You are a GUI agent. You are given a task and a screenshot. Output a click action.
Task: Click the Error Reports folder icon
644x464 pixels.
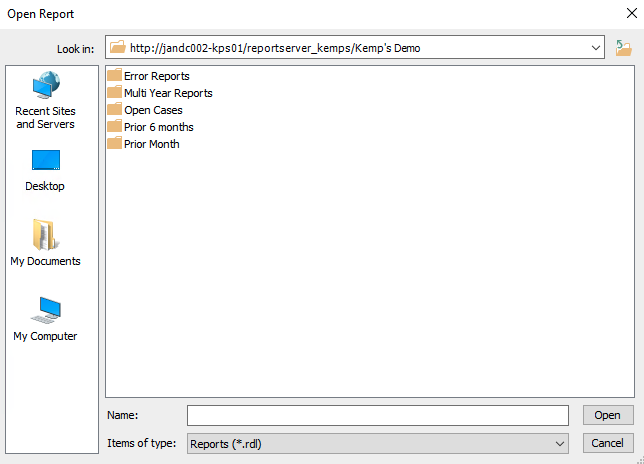(114, 76)
